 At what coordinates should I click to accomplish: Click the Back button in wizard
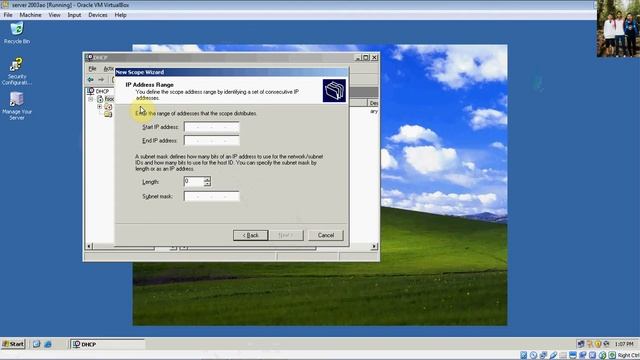pyautogui.click(x=251, y=235)
